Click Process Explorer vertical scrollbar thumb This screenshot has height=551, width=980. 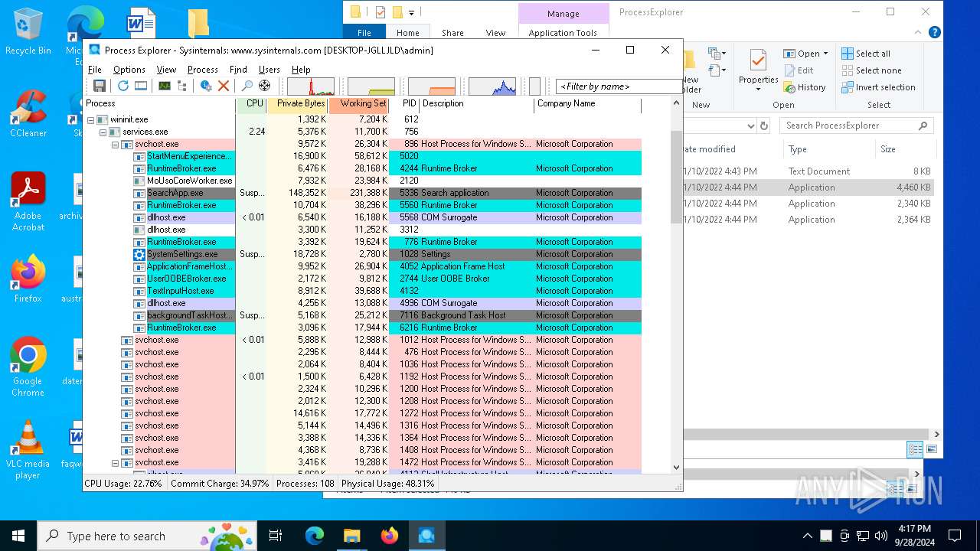676,177
